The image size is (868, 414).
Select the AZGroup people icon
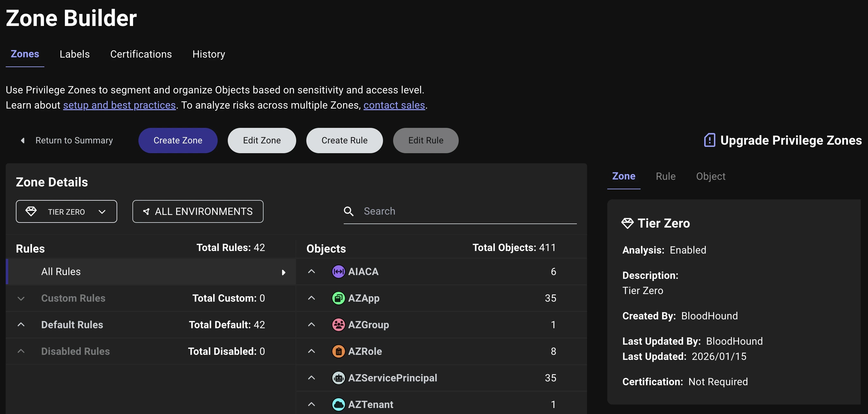click(x=338, y=324)
